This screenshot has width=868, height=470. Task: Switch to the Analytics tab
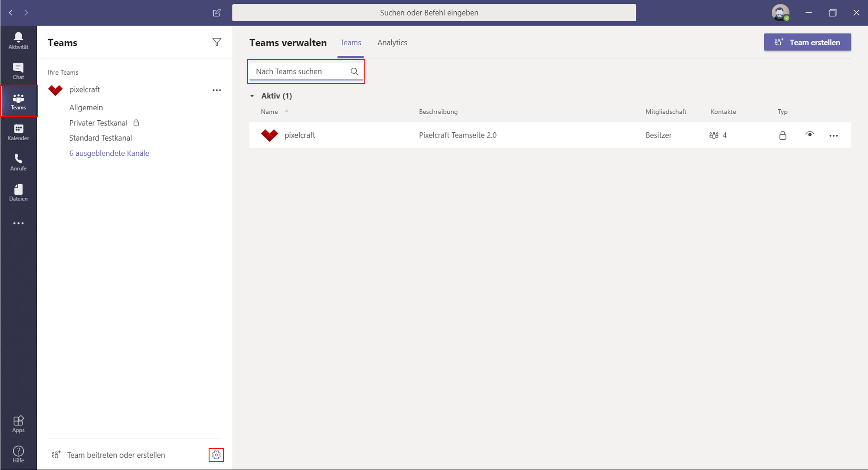392,43
